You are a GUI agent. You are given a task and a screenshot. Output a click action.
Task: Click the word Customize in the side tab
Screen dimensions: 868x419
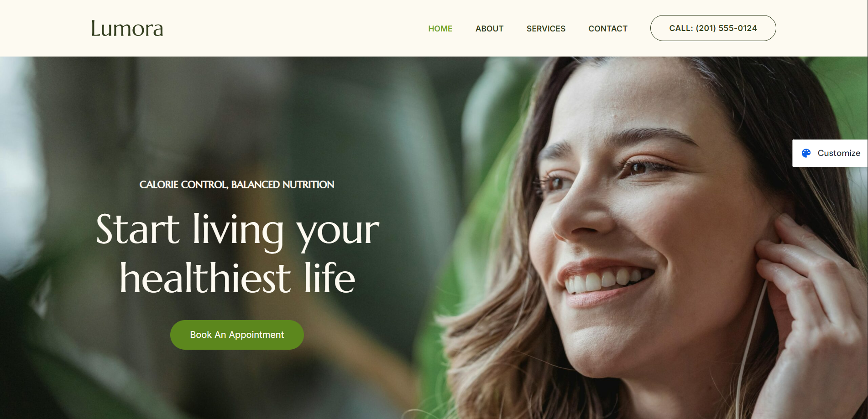click(839, 153)
